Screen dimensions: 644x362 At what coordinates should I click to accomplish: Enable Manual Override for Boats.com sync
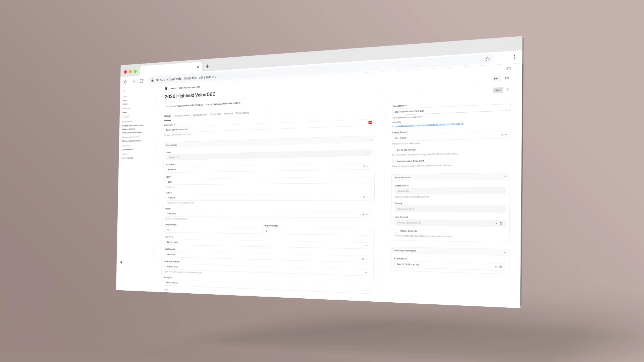point(396,231)
